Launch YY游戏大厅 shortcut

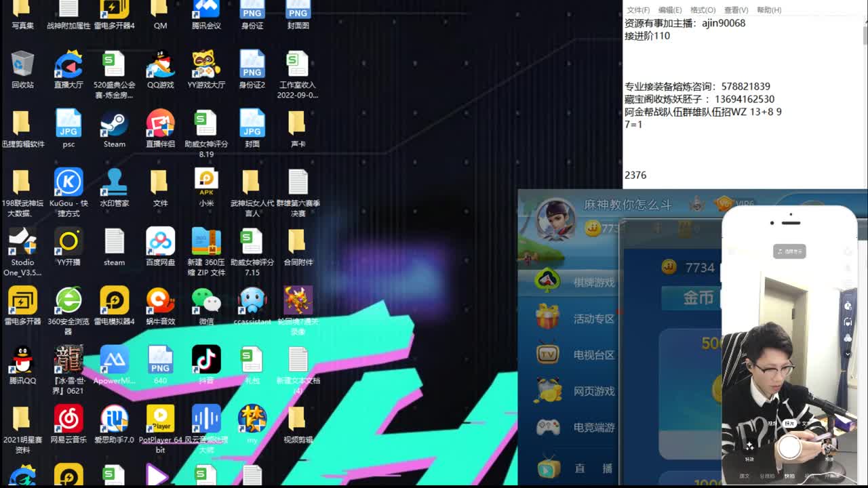(x=206, y=70)
